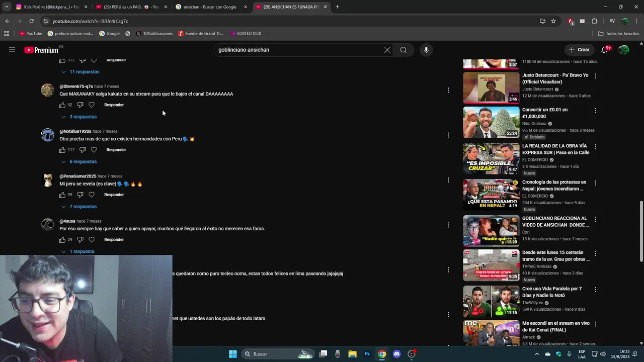Viewport: 644px width, 362px height.
Task: Go back to the previous page
Action: point(7,21)
